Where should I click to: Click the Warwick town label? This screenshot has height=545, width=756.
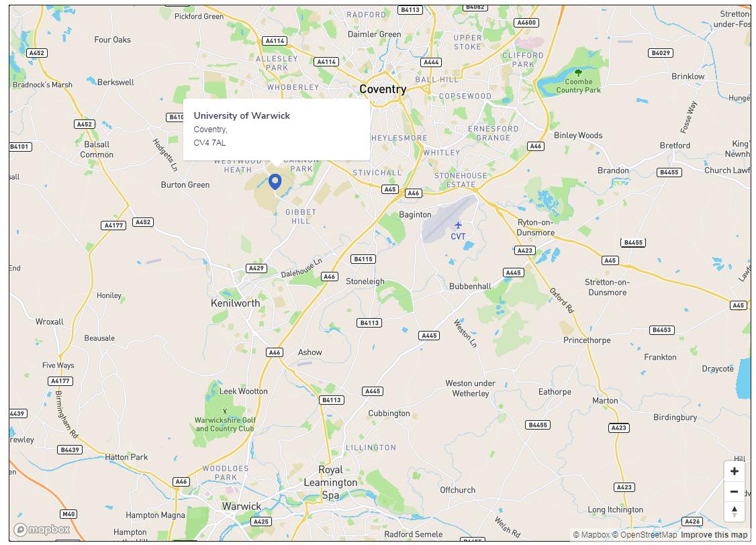click(242, 506)
